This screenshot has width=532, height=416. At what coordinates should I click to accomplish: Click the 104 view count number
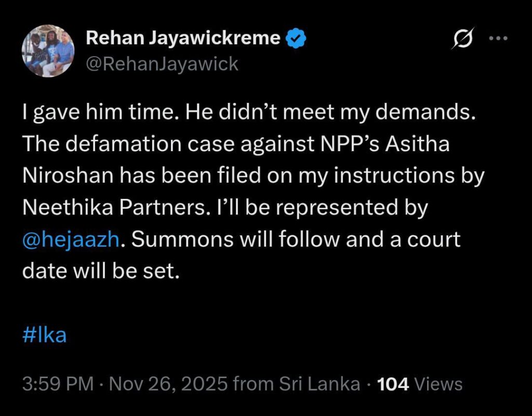coord(393,385)
